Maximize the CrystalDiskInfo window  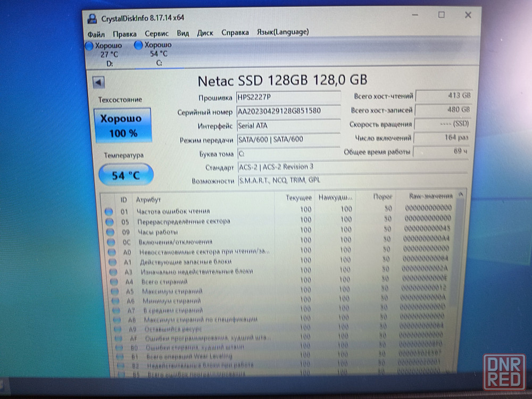(441, 15)
